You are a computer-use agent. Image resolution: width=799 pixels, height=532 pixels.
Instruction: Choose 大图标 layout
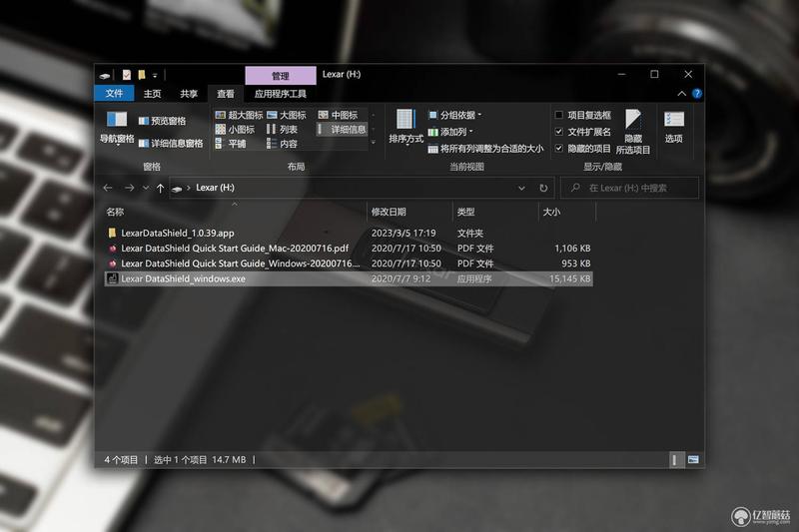point(287,115)
